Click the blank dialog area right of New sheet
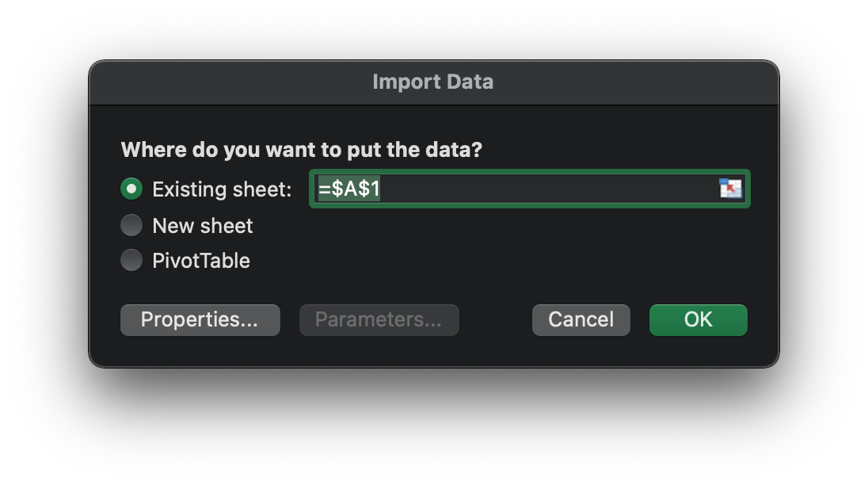The width and height of the screenshot is (868, 485). (498, 226)
